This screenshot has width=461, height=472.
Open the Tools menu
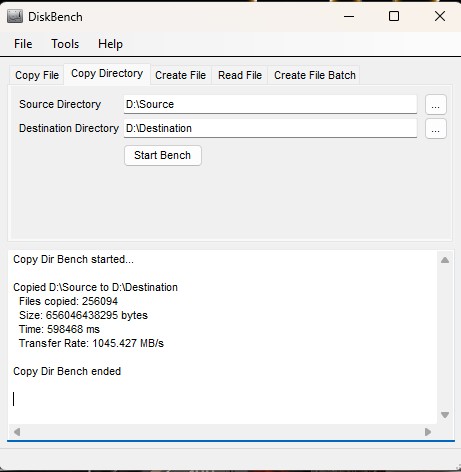coord(65,44)
